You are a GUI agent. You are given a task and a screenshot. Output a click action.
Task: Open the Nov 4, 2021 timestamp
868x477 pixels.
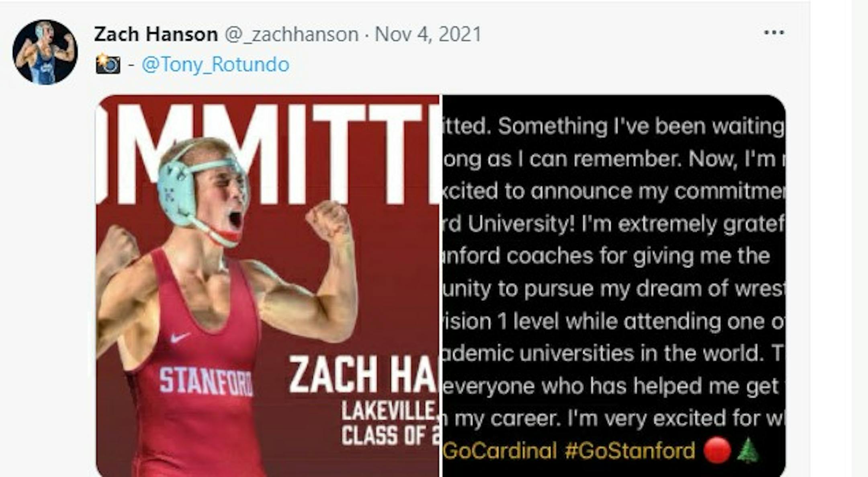tap(428, 34)
